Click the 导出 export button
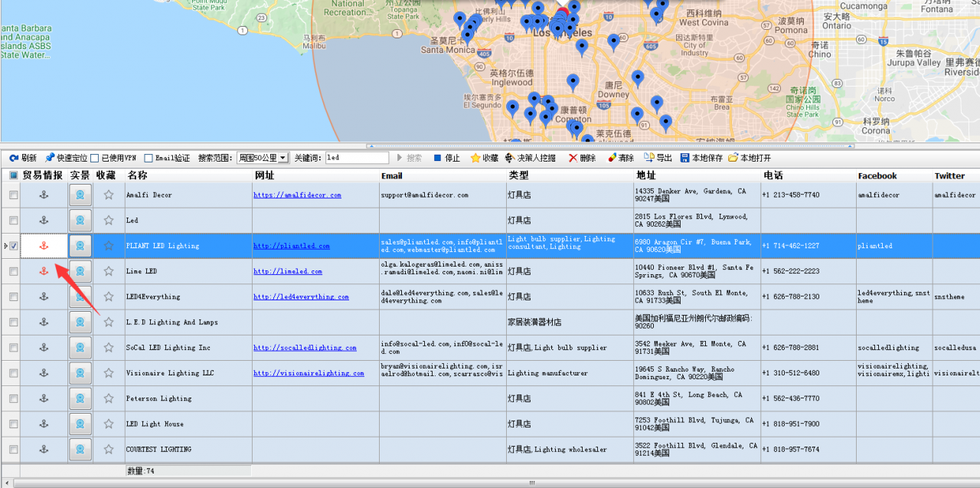This screenshot has height=488, width=980. click(x=658, y=158)
